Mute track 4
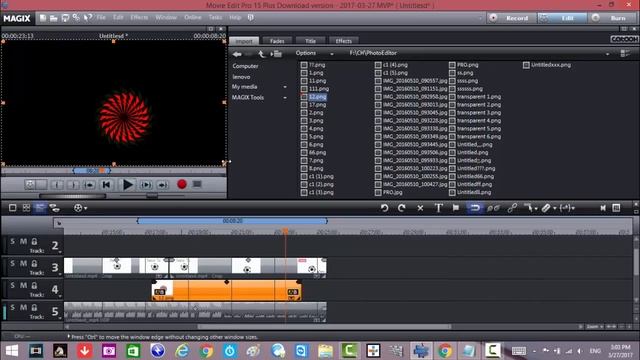 (x=23, y=285)
